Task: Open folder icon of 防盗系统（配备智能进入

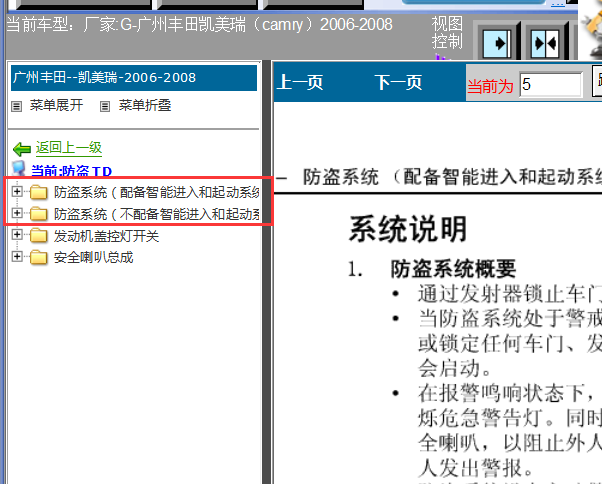Action: pos(39,192)
